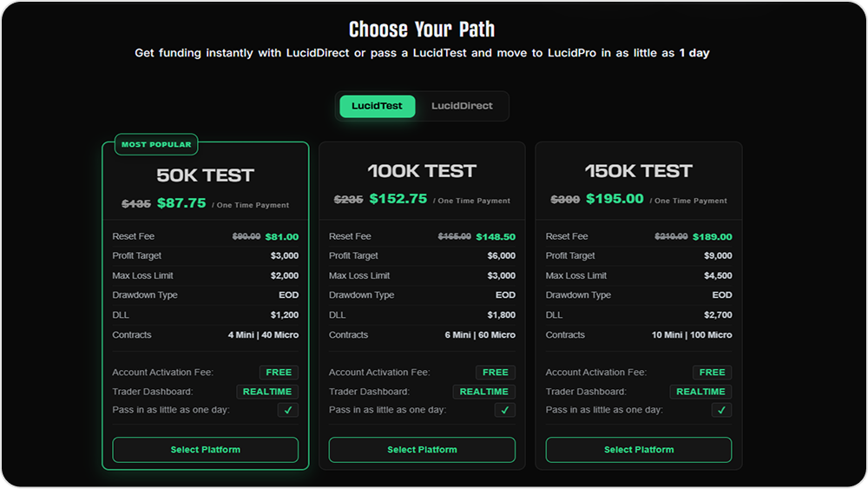
Task: Click the struck-through $235 price
Action: pyautogui.click(x=349, y=200)
